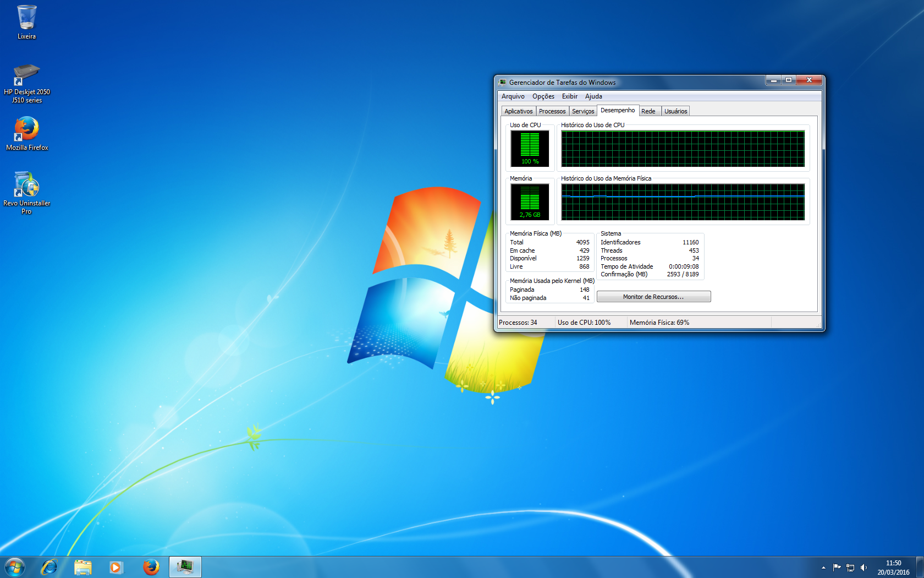Screen dimensions: 924x578
Task: Select the Mozilla Firefox desktop shortcut
Action: [26, 134]
